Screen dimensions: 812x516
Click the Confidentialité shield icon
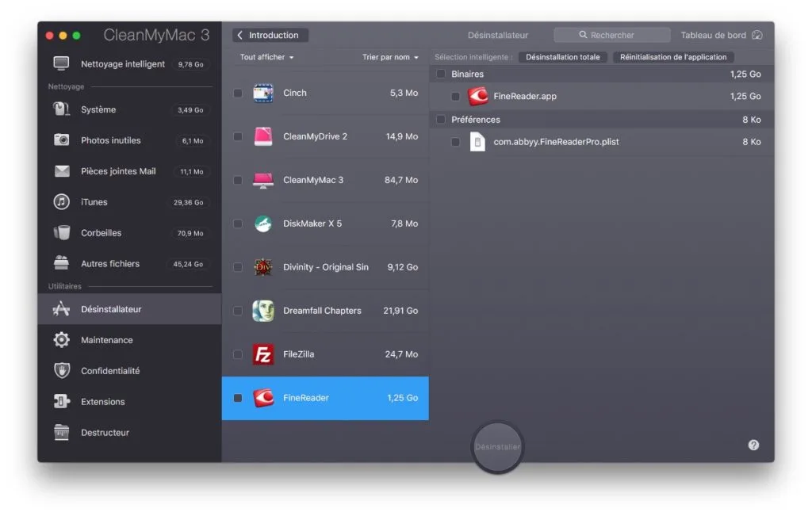(x=62, y=371)
